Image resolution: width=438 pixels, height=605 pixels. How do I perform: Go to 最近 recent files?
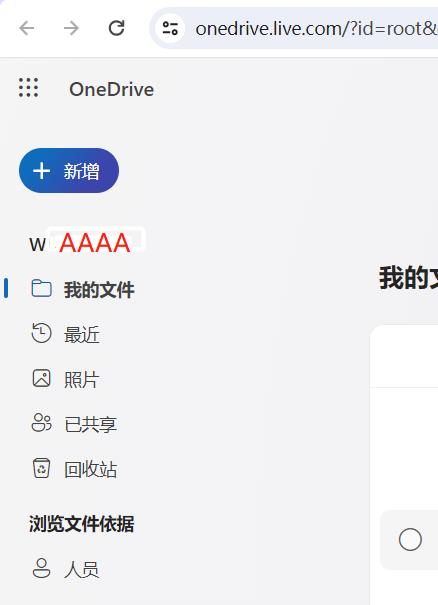tap(82, 334)
